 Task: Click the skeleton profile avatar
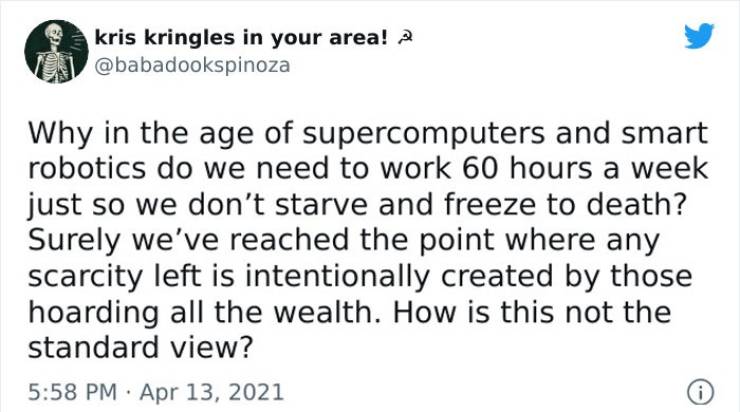[x=57, y=51]
